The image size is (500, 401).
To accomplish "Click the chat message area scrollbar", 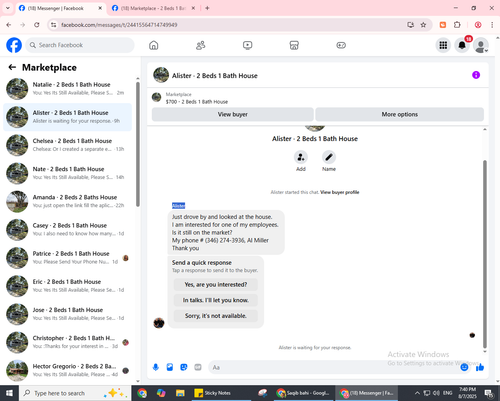I will pyautogui.click(x=485, y=254).
